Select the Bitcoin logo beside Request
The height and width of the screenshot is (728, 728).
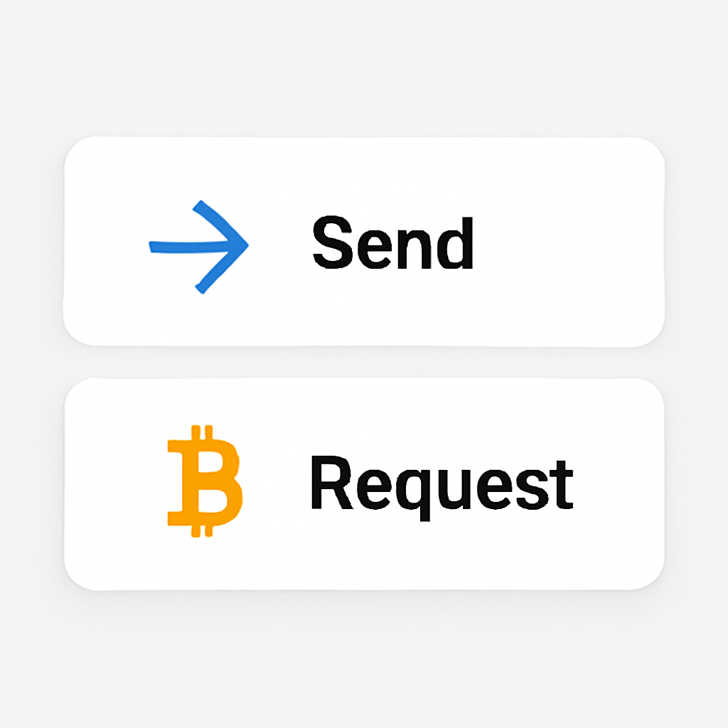coord(205,481)
